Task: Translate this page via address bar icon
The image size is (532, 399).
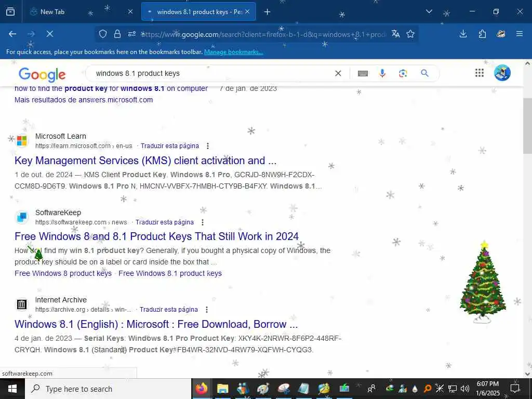Action: pyautogui.click(x=395, y=34)
